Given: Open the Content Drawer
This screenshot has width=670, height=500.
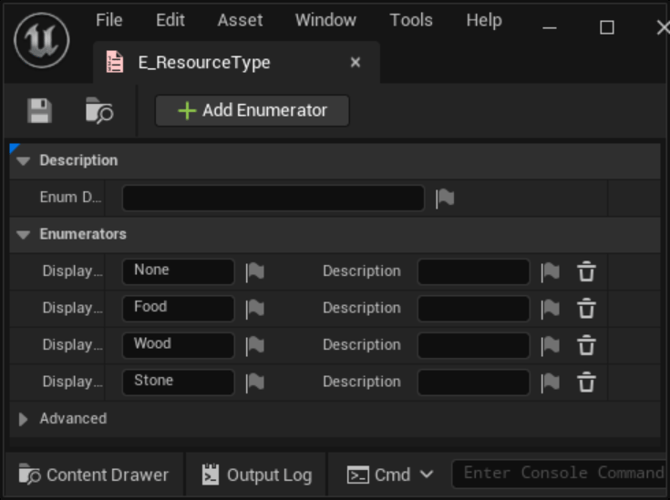Looking at the screenshot, I should tap(94, 475).
